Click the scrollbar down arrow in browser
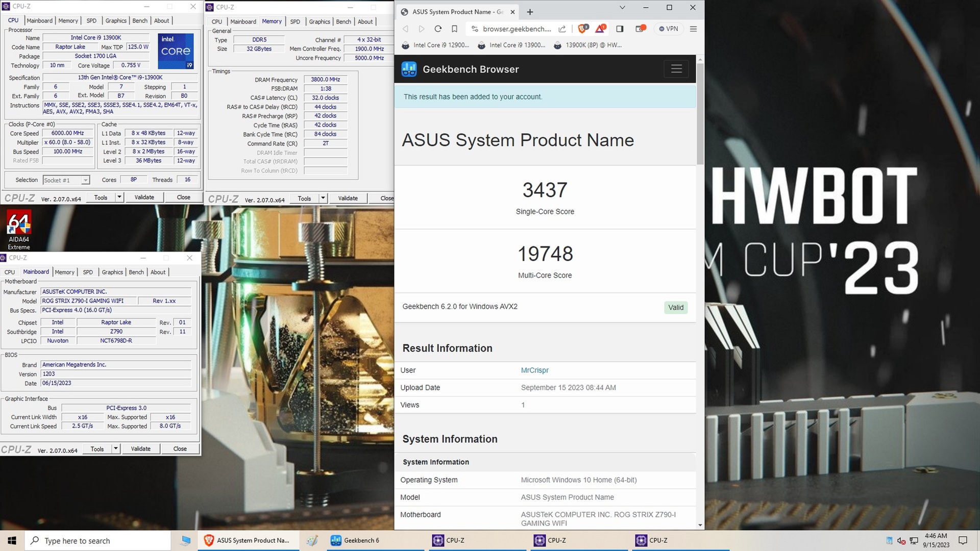Viewport: 980px width, 551px height. (700, 525)
